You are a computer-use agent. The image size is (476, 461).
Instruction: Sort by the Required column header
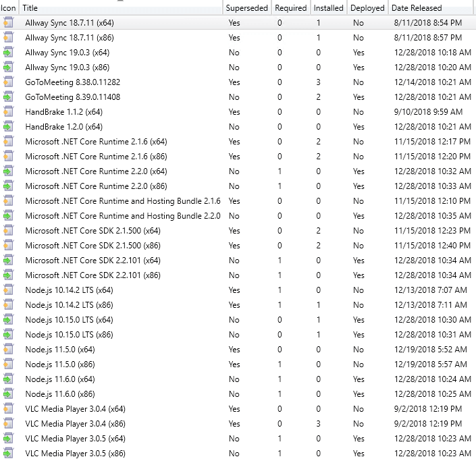[x=291, y=8]
